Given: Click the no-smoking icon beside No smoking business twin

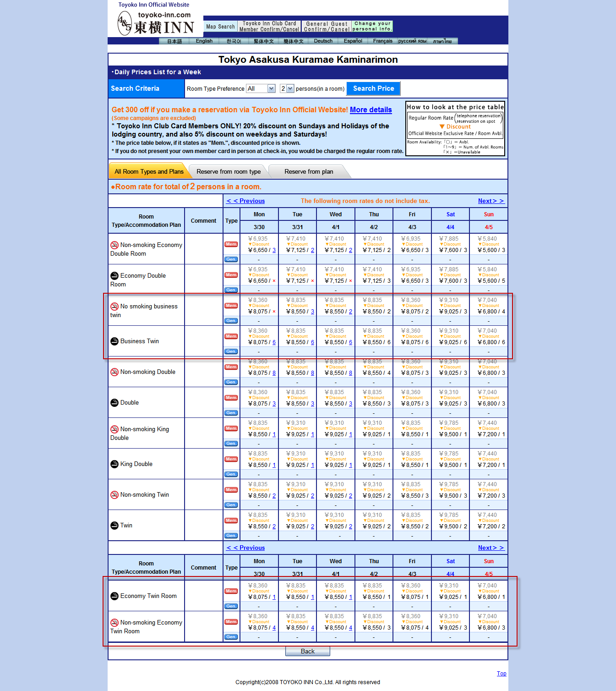Looking at the screenshot, I should click(x=114, y=307).
